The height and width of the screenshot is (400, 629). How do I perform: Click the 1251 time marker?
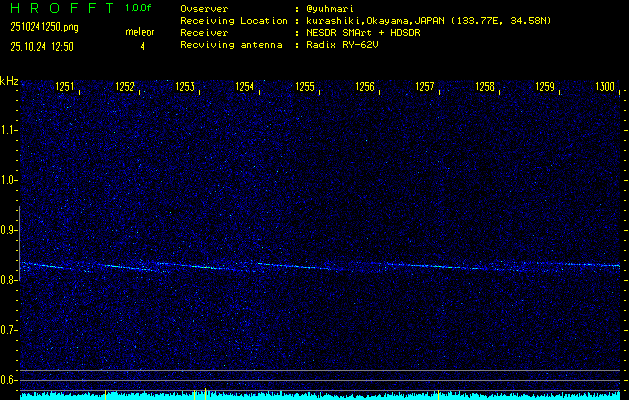click(x=65, y=87)
